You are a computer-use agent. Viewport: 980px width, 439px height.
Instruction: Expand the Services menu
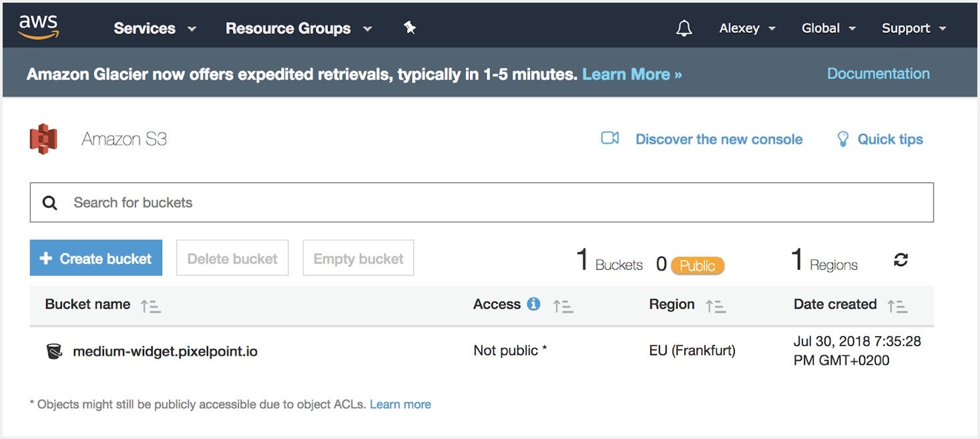155,28
